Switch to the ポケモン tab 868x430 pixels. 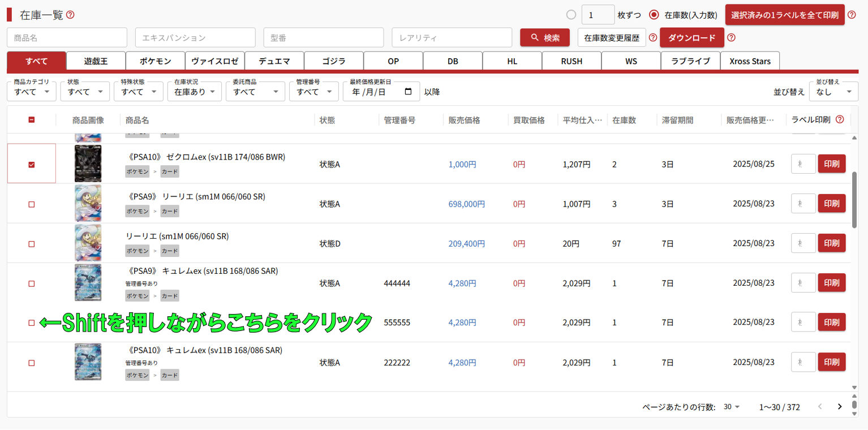(155, 61)
